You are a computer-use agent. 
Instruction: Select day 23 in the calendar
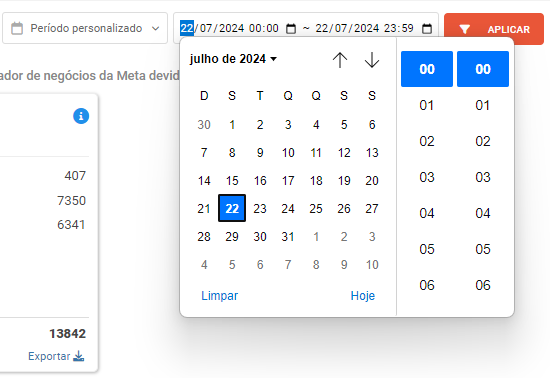tap(260, 208)
